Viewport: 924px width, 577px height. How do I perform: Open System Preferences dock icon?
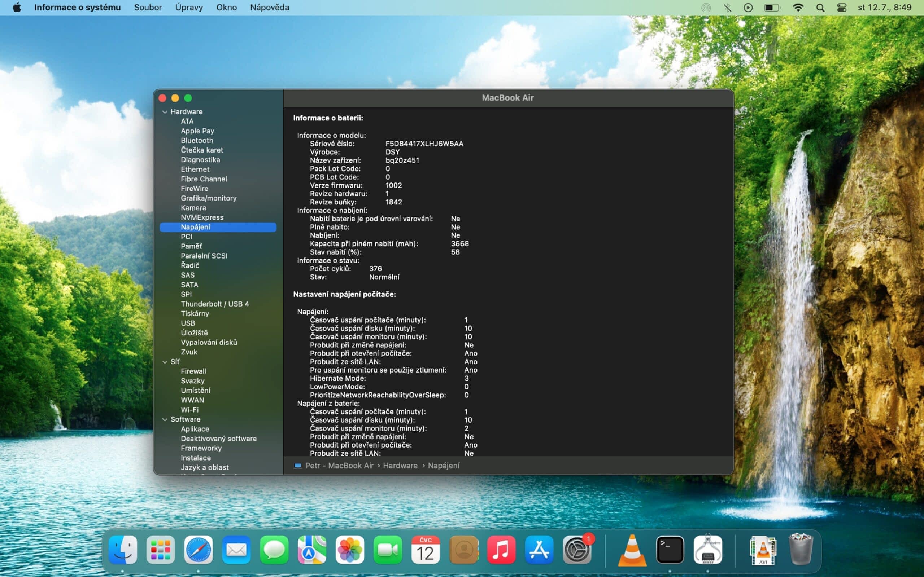click(576, 550)
